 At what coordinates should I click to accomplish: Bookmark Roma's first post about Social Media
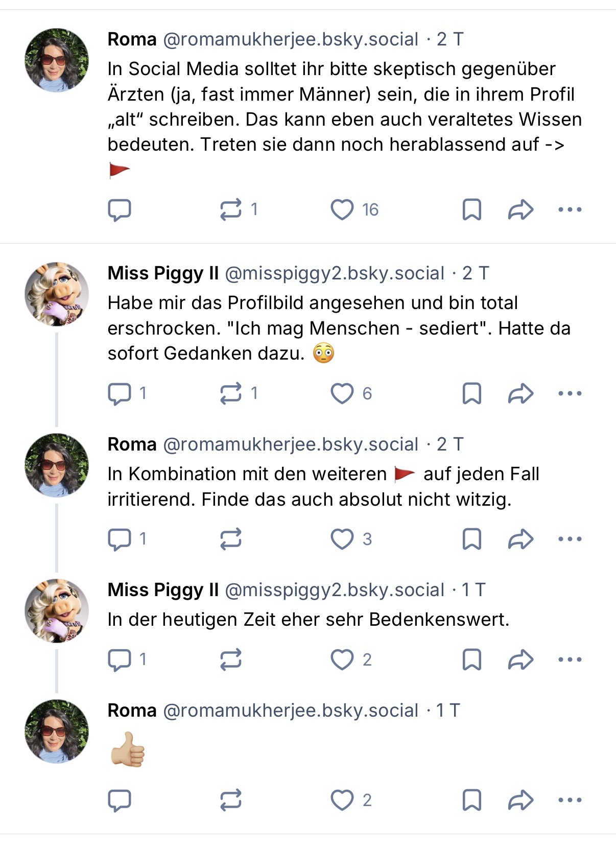(x=471, y=210)
